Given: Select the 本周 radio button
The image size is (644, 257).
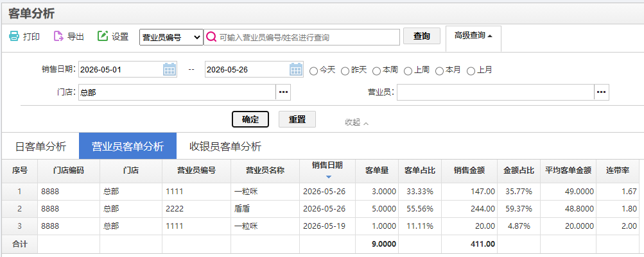Looking at the screenshot, I should coord(376,71).
